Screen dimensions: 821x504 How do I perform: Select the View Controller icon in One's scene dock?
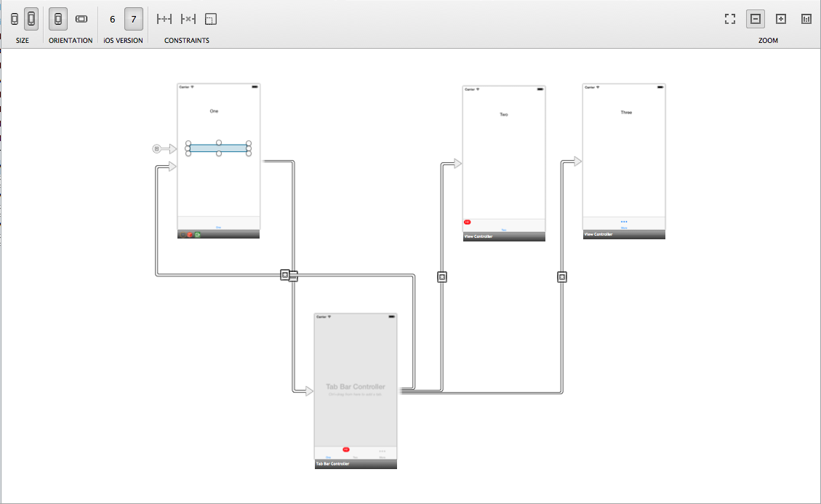[183, 234]
